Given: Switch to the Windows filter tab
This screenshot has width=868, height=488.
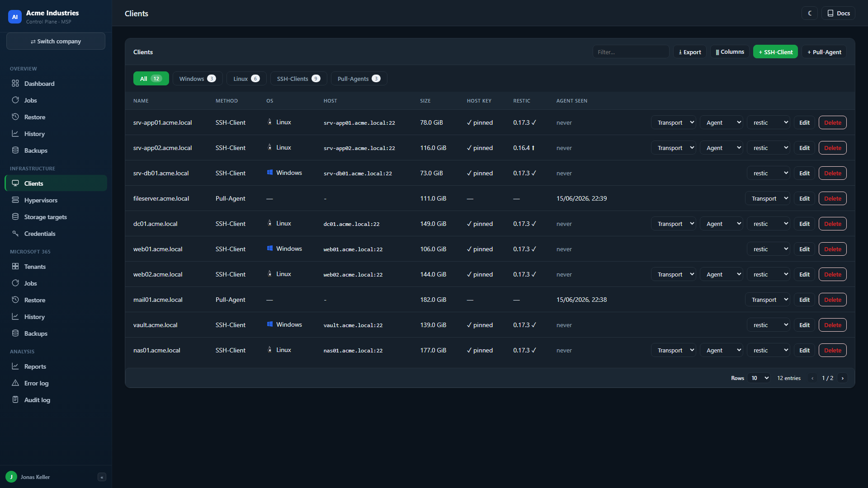Looking at the screenshot, I should pyautogui.click(x=198, y=79).
